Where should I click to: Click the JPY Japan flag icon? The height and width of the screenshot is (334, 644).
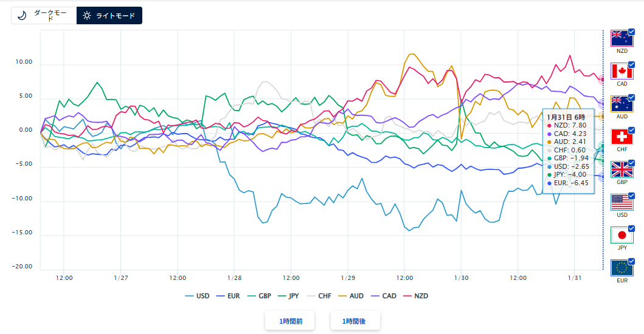point(621,235)
